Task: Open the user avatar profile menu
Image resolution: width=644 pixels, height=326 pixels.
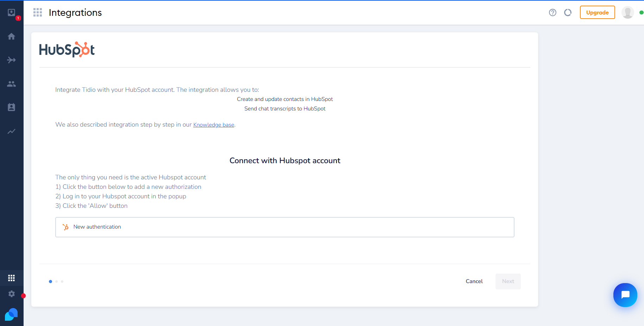Action: [x=627, y=13]
